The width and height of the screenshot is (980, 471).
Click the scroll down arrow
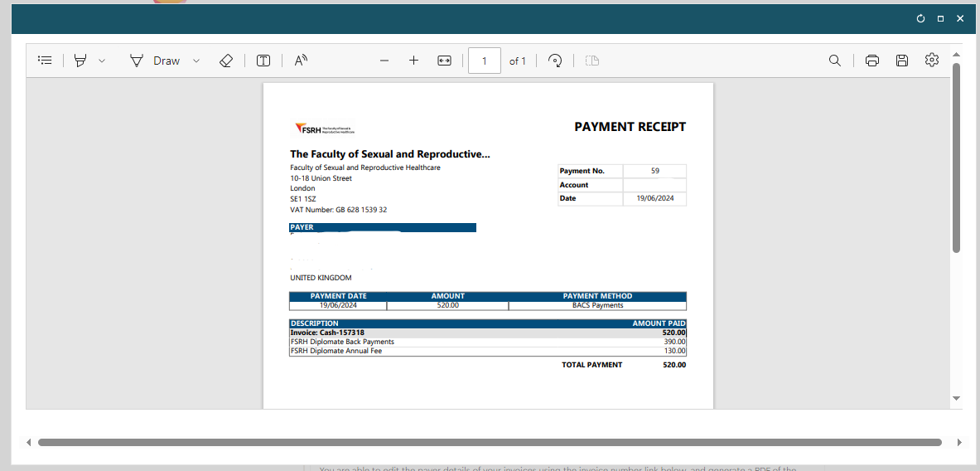[956, 398]
